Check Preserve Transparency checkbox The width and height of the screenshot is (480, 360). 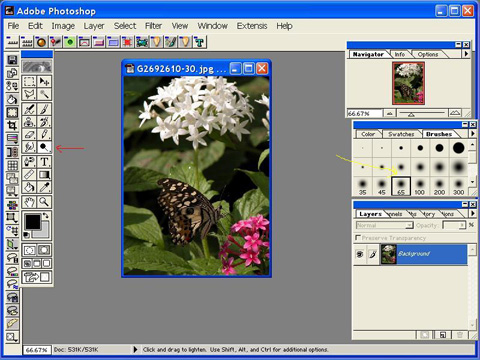[x=358, y=238]
